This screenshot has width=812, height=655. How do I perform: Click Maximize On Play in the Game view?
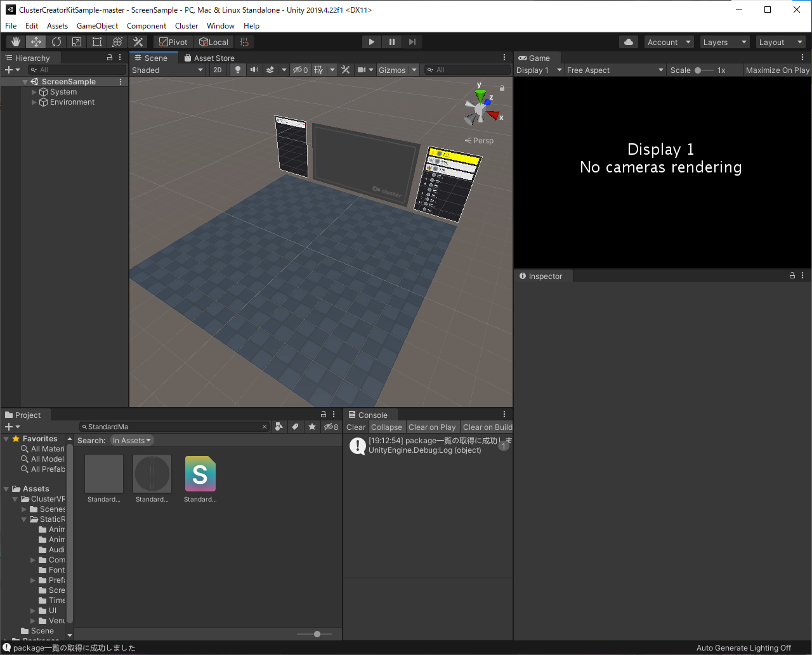(777, 70)
